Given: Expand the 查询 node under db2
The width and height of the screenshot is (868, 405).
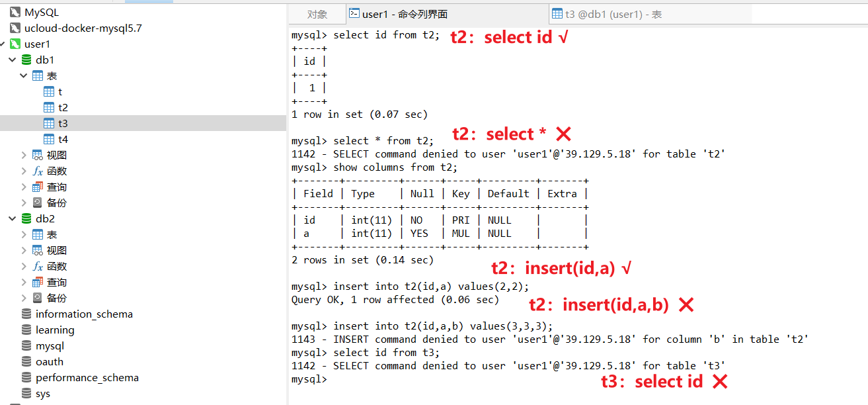Looking at the screenshot, I should pyautogui.click(x=24, y=282).
